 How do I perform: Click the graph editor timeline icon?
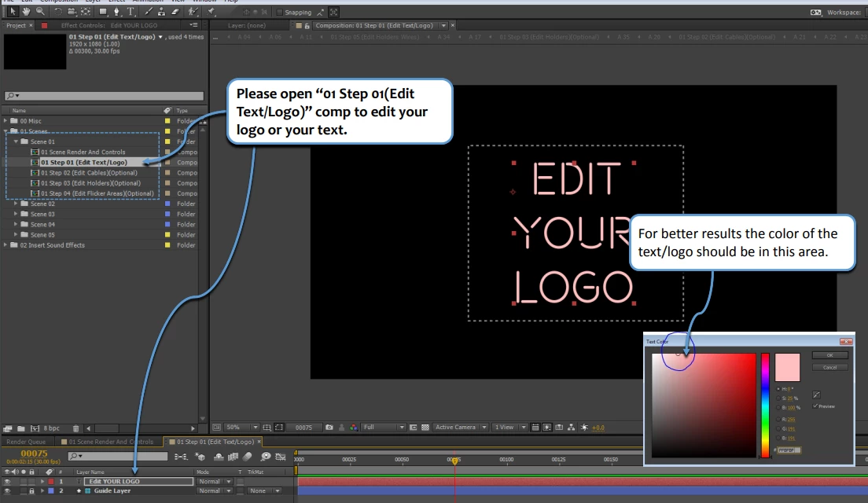[x=281, y=457]
